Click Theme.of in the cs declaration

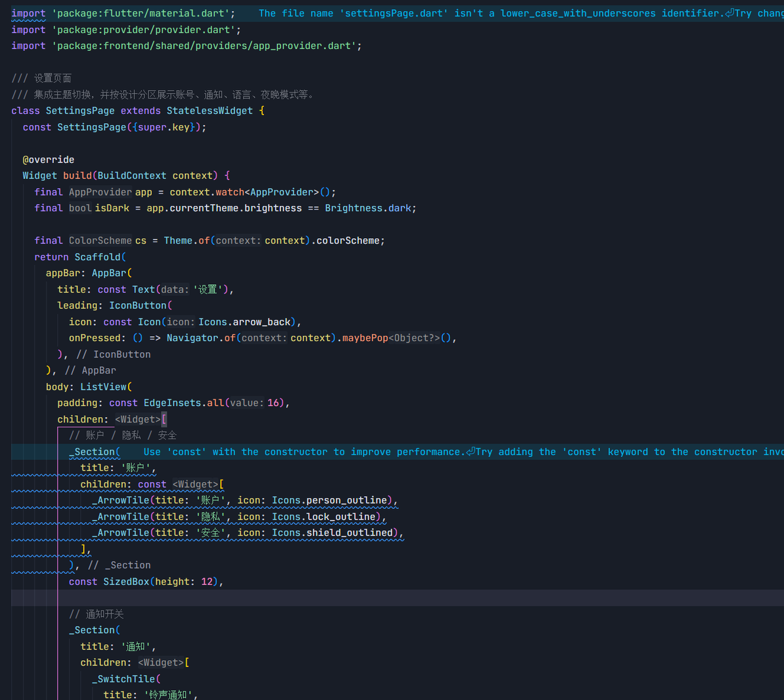point(187,241)
